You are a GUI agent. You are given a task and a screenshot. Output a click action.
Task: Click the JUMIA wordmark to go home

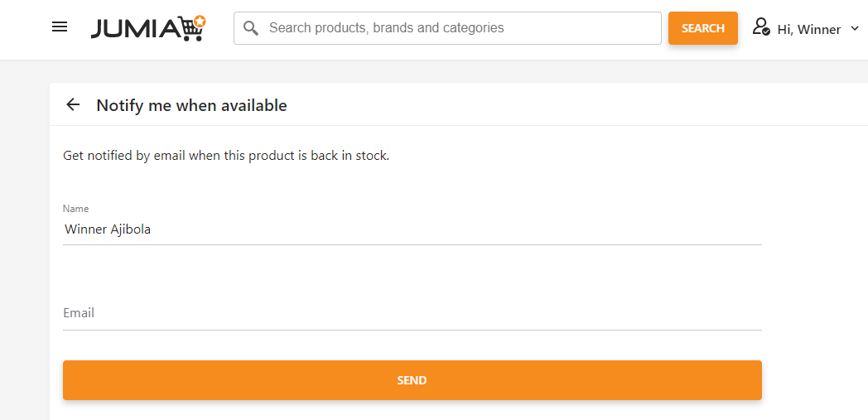(134, 29)
